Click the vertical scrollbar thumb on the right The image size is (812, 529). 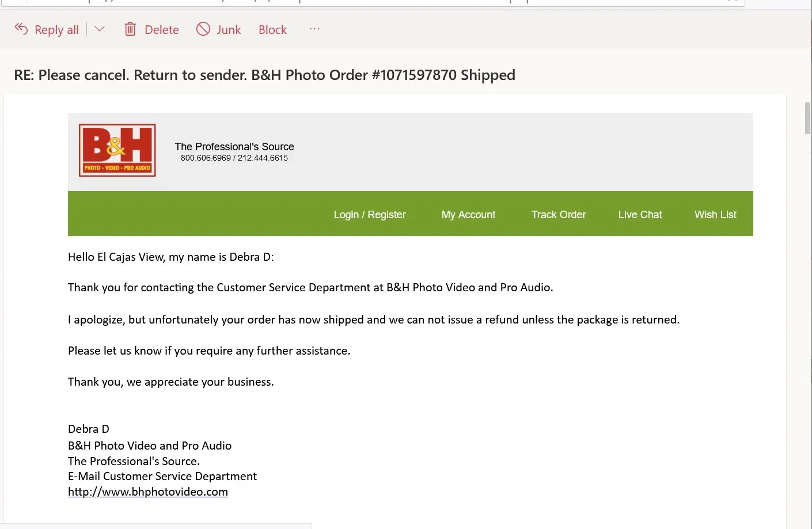807,118
